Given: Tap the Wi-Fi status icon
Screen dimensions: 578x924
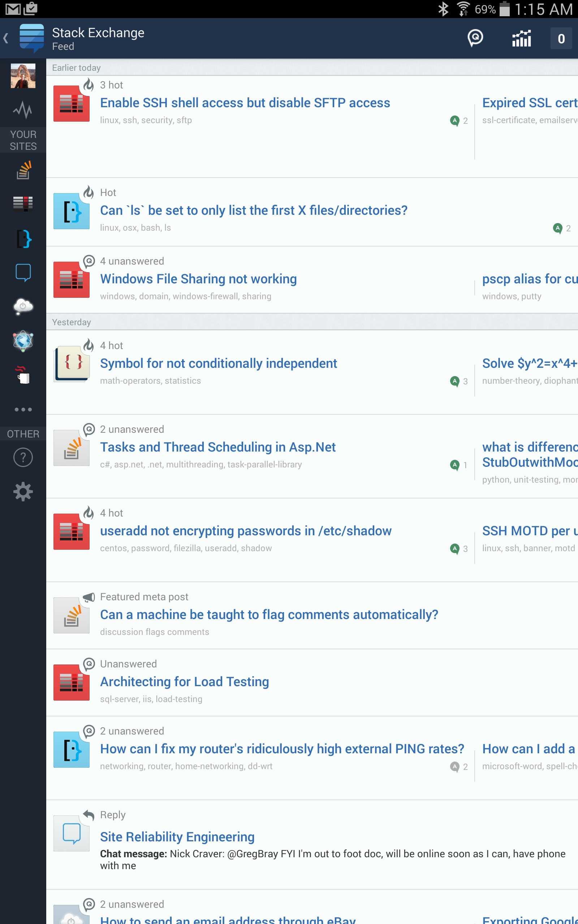Looking at the screenshot, I should [463, 9].
